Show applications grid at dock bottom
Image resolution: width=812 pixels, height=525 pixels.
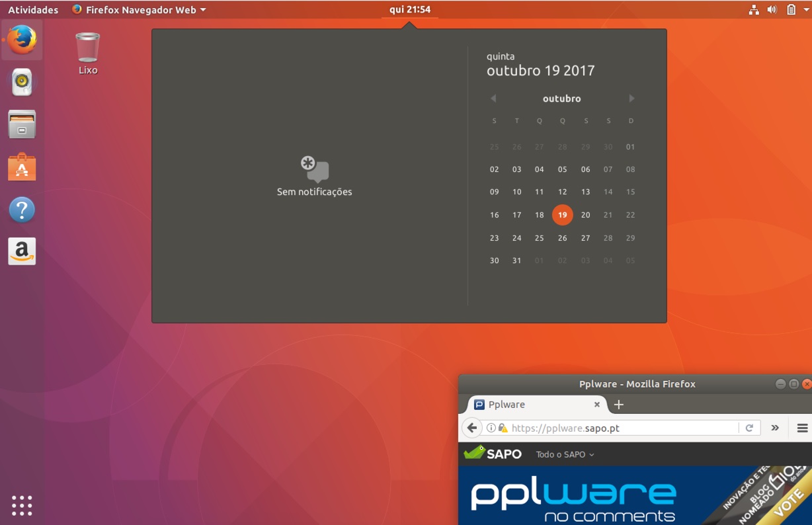tap(22, 505)
